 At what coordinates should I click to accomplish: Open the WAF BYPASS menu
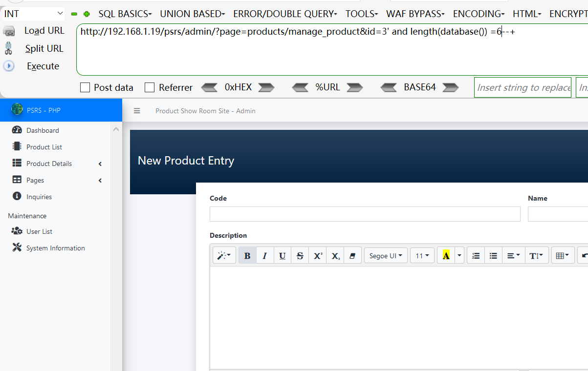(x=415, y=14)
